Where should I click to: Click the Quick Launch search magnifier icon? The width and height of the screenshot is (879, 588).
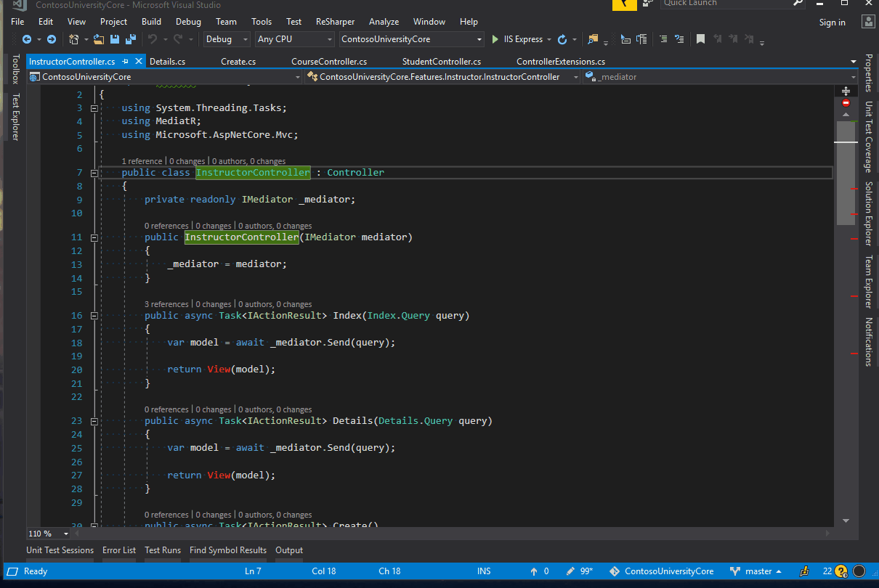click(798, 4)
